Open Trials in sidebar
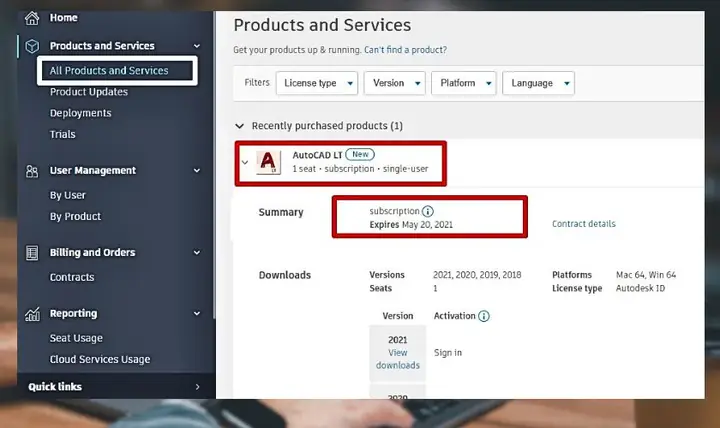This screenshot has height=428, width=720. pos(62,135)
